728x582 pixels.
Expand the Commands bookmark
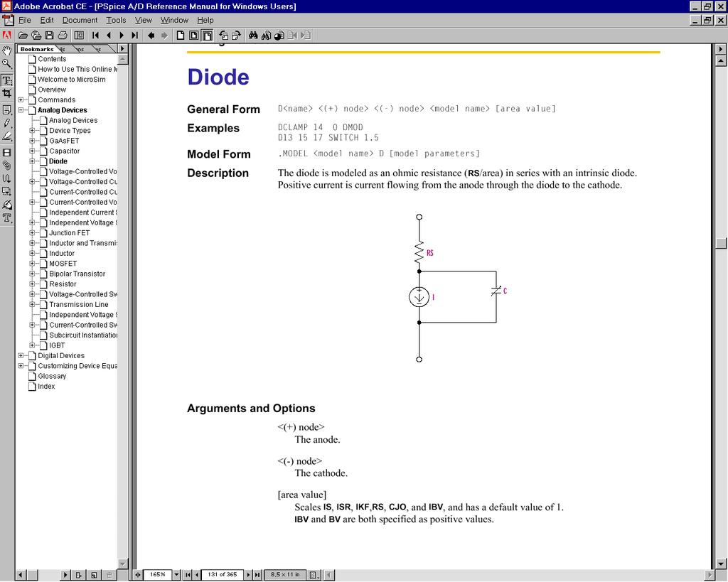(21, 99)
